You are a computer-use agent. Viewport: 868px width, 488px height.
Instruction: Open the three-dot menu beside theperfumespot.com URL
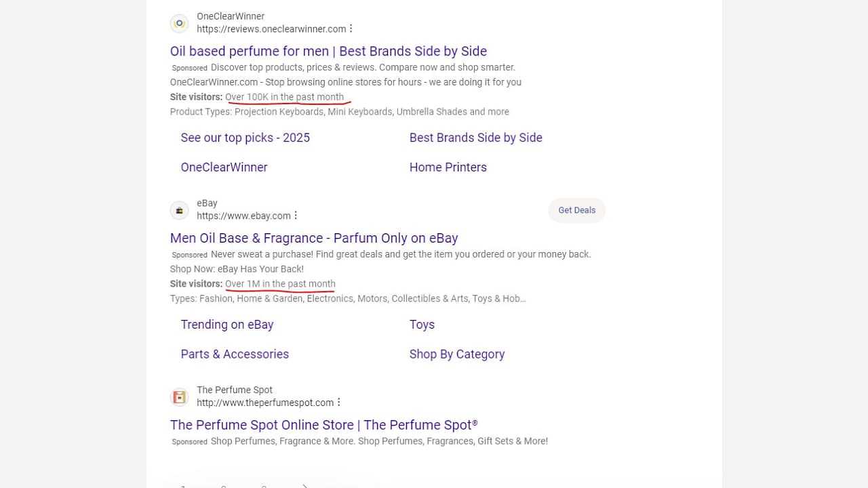click(x=338, y=403)
